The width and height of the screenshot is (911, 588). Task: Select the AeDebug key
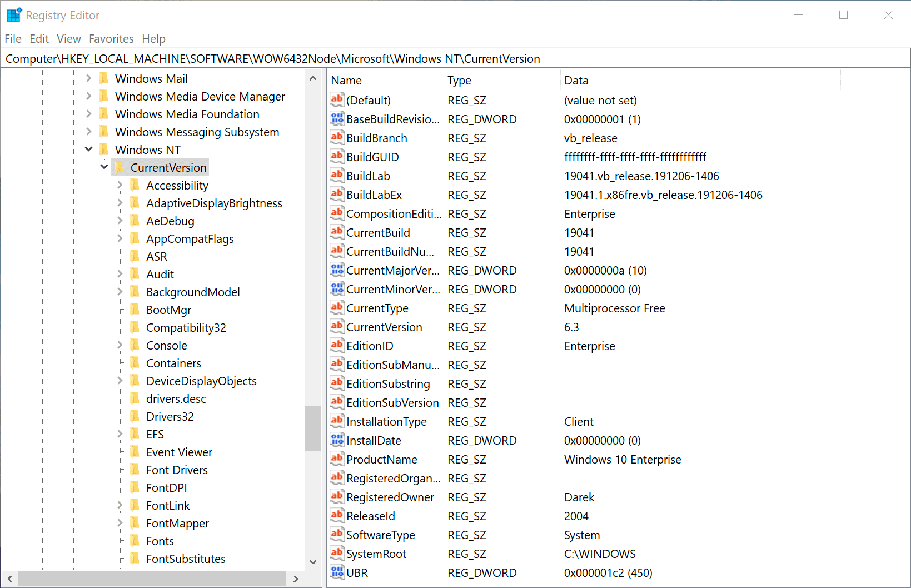coord(170,221)
